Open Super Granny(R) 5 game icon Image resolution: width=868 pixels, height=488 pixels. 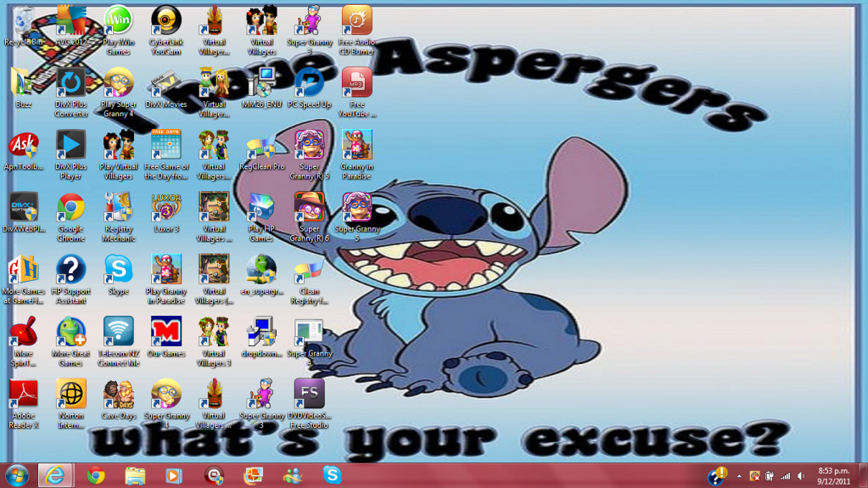(310, 155)
